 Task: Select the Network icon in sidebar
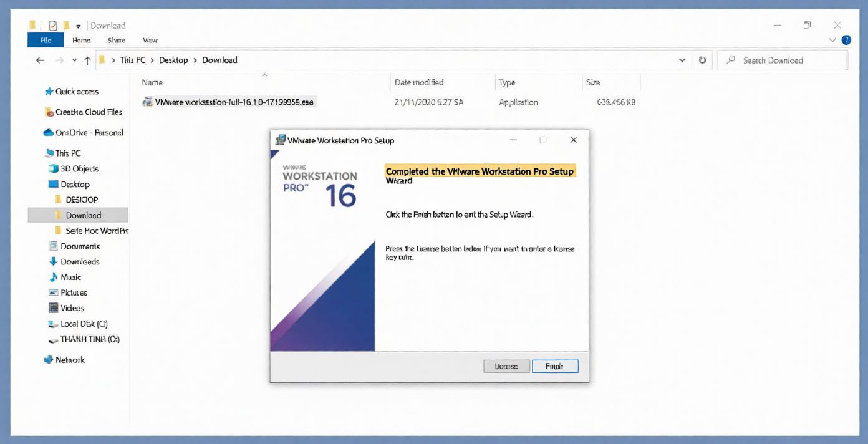(49, 360)
